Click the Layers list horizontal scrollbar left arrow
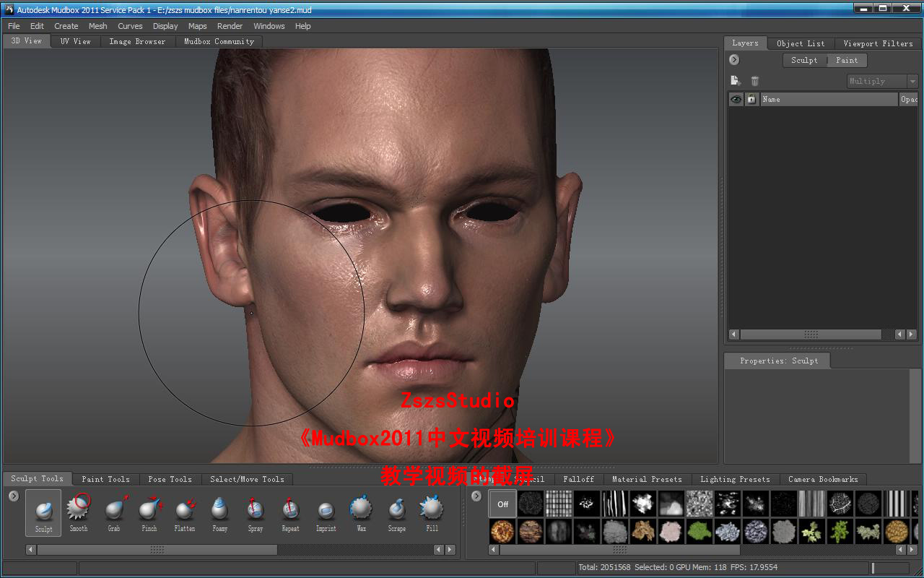 point(734,335)
